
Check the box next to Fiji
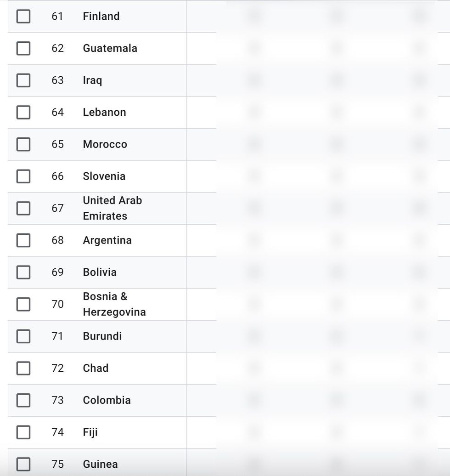pos(23,432)
